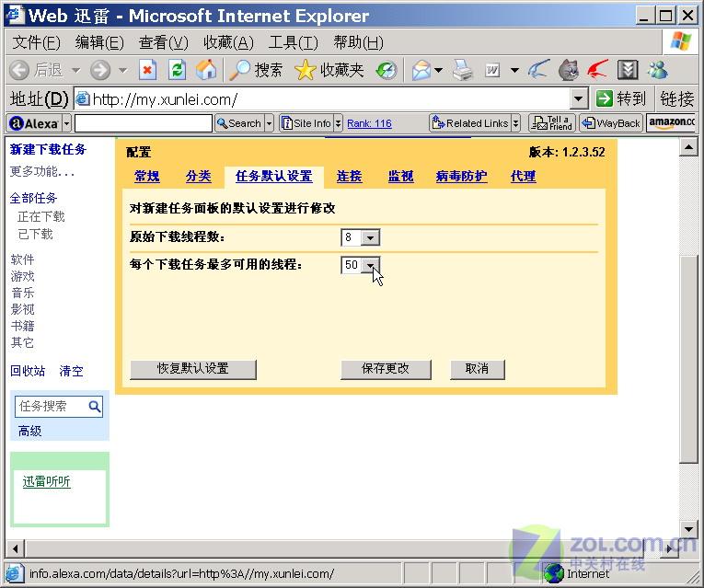The height and width of the screenshot is (588, 704).
Task: Click the 取消 button
Action: click(478, 369)
